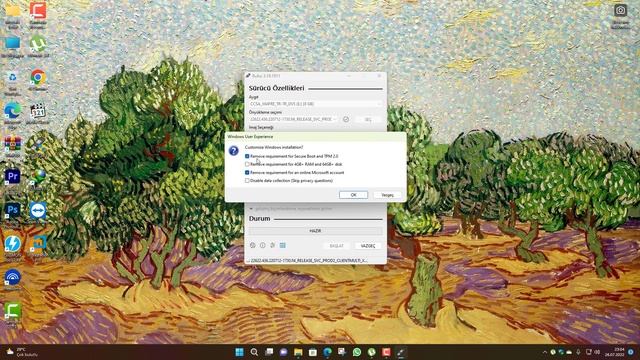Click the SEÇ button in Rufus
640x360 pixels.
[x=368, y=119]
